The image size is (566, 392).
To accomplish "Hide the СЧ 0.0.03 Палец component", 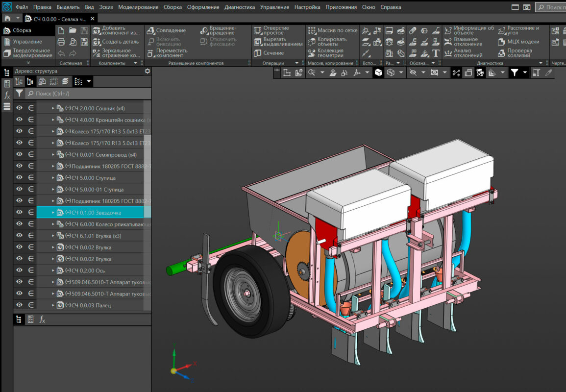I will click(x=19, y=305).
